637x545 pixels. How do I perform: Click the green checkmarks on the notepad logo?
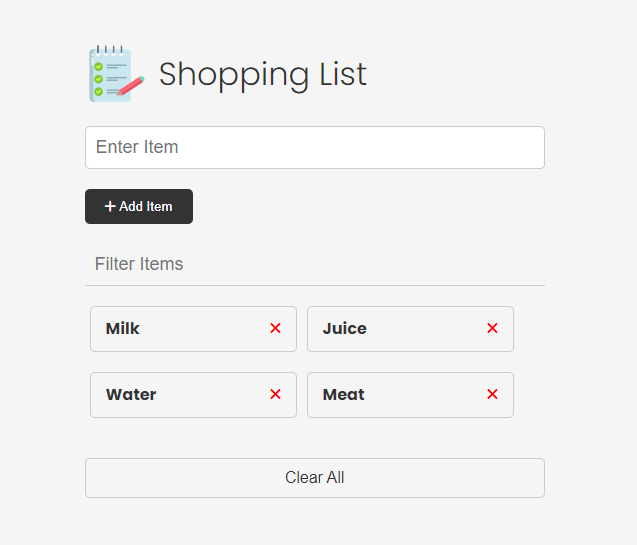click(98, 78)
